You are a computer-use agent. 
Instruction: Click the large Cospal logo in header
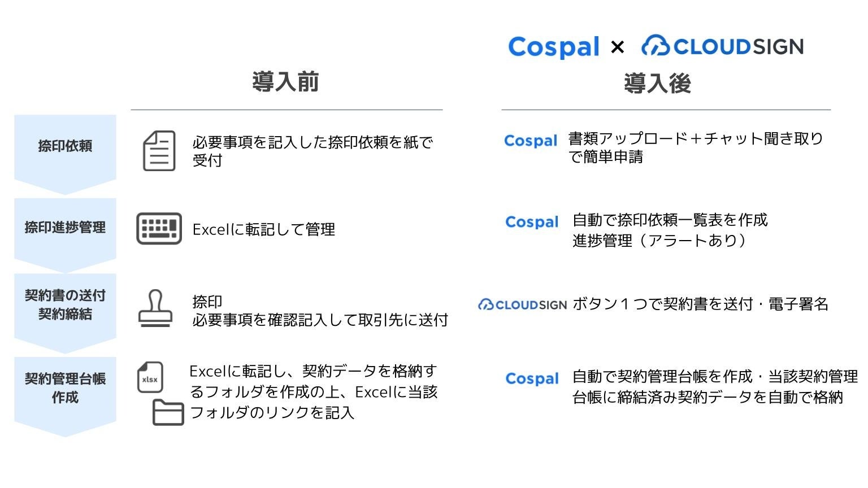[554, 47]
